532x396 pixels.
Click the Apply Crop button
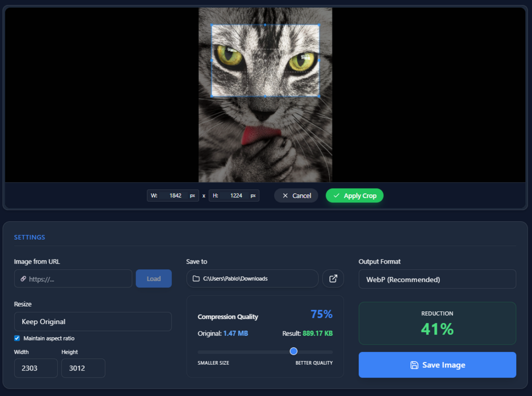click(355, 195)
